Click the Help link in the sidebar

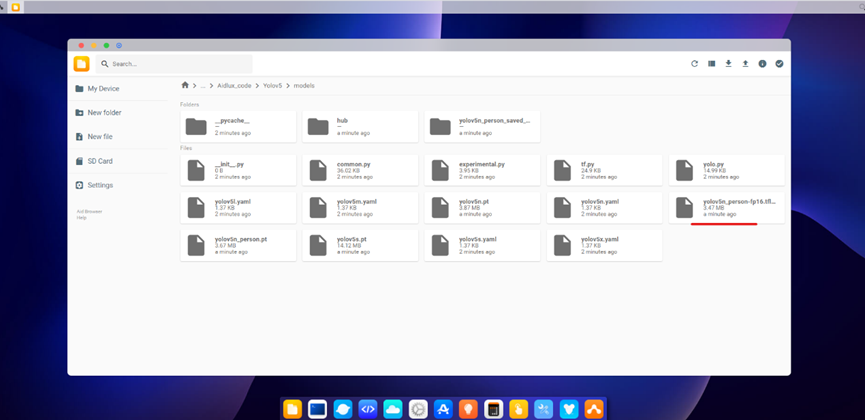point(81,217)
